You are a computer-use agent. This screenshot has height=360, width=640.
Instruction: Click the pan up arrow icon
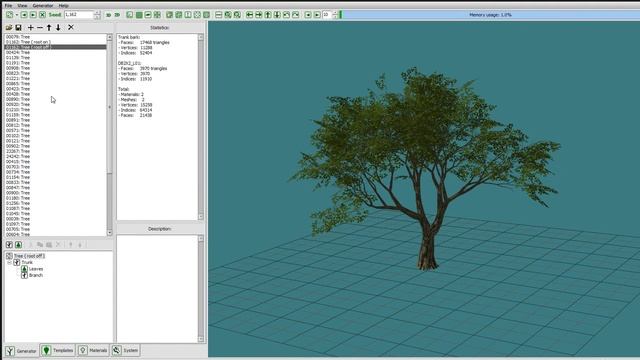coord(268,15)
